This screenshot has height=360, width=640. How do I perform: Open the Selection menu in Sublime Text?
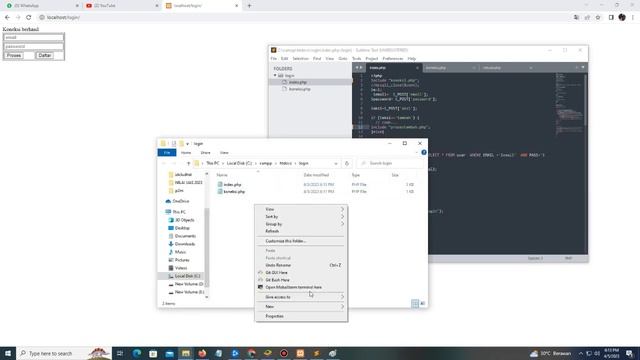coord(300,59)
